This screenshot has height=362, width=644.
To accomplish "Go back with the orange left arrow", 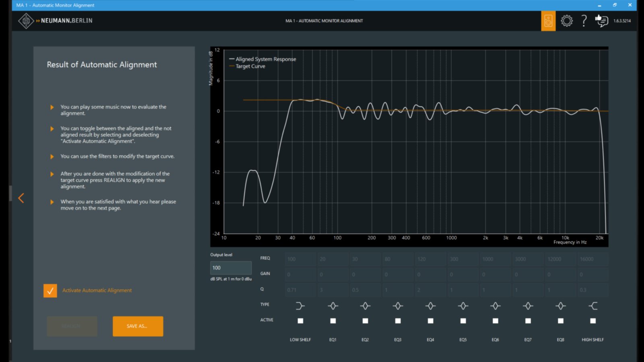I will click(x=21, y=198).
